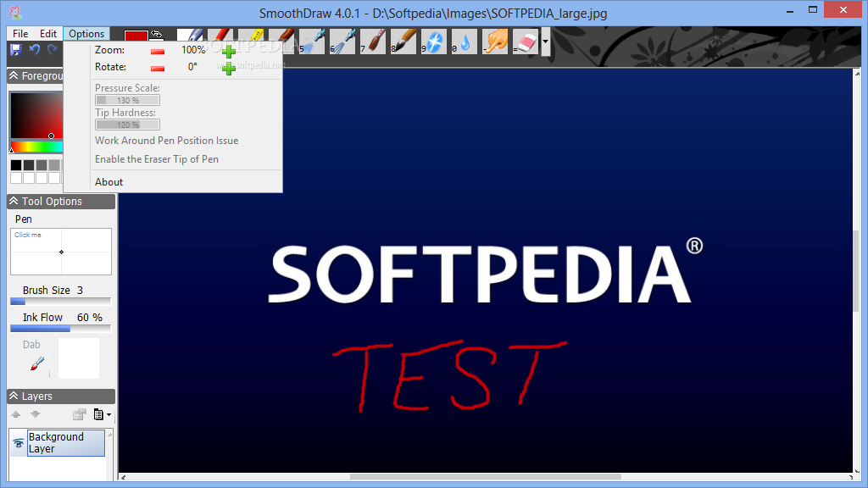This screenshot has height=488, width=868.
Task: Click the Tip Hardness 120% slider
Action: (x=127, y=125)
